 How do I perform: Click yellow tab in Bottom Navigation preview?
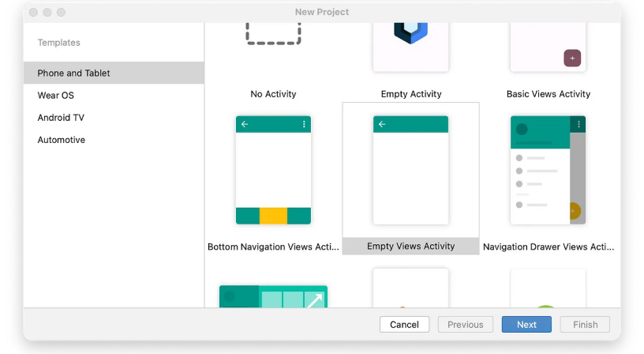point(273,216)
